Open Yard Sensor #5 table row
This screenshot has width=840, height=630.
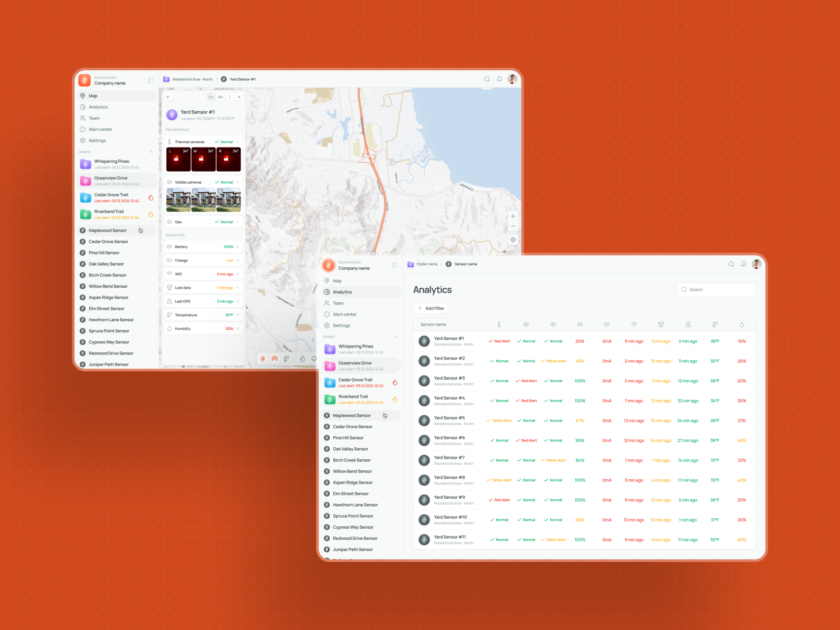pyautogui.click(x=584, y=421)
